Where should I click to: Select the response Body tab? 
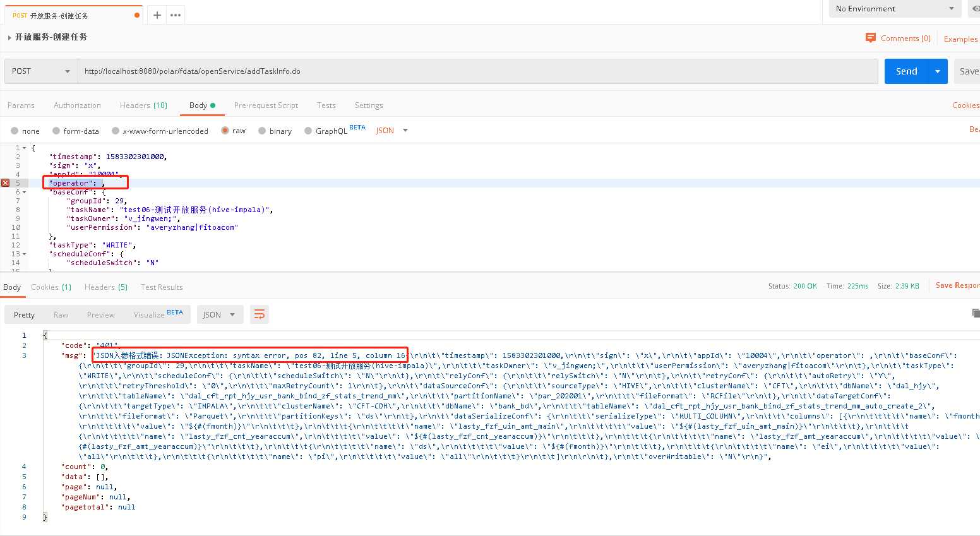[x=12, y=287]
